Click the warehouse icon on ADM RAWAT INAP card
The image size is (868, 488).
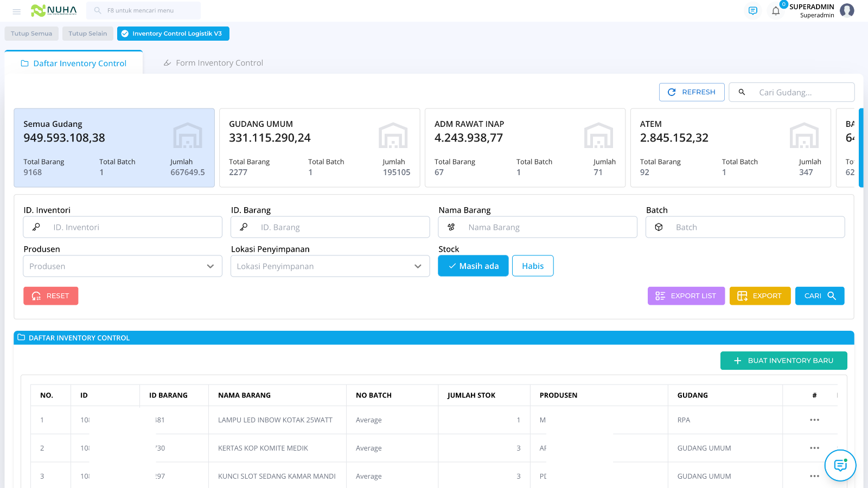pyautogui.click(x=598, y=136)
